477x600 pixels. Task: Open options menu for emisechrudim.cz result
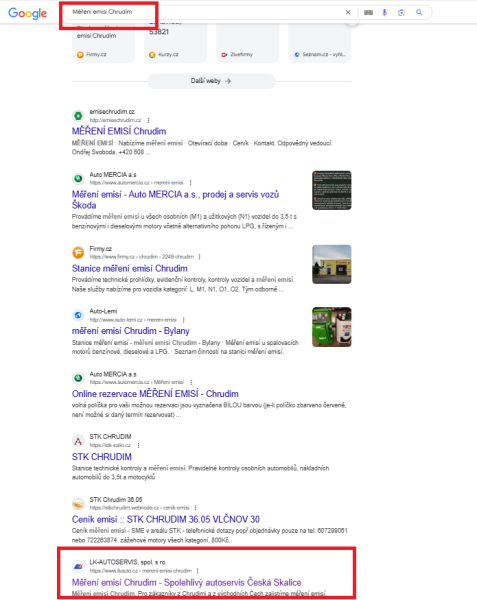[x=148, y=120]
